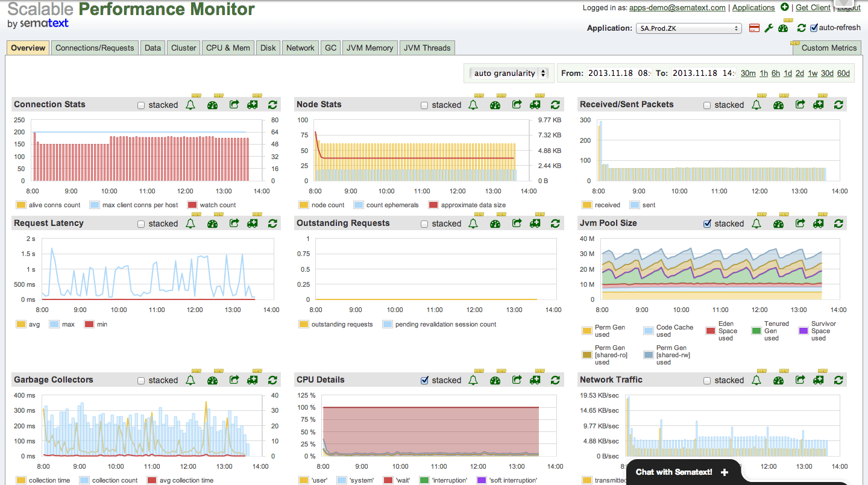Click the red credit card icon near Application
This screenshot has height=485, width=868.
pyautogui.click(x=754, y=28)
